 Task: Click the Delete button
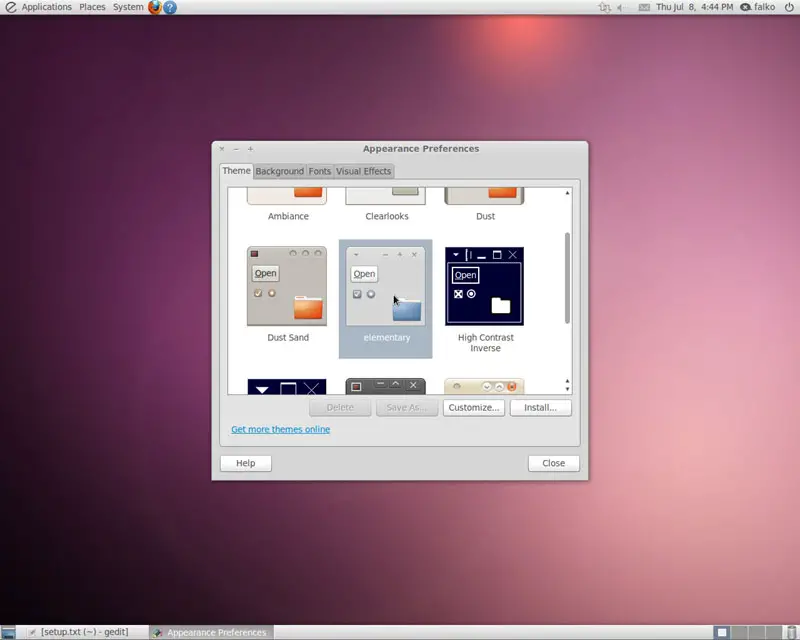tap(340, 408)
